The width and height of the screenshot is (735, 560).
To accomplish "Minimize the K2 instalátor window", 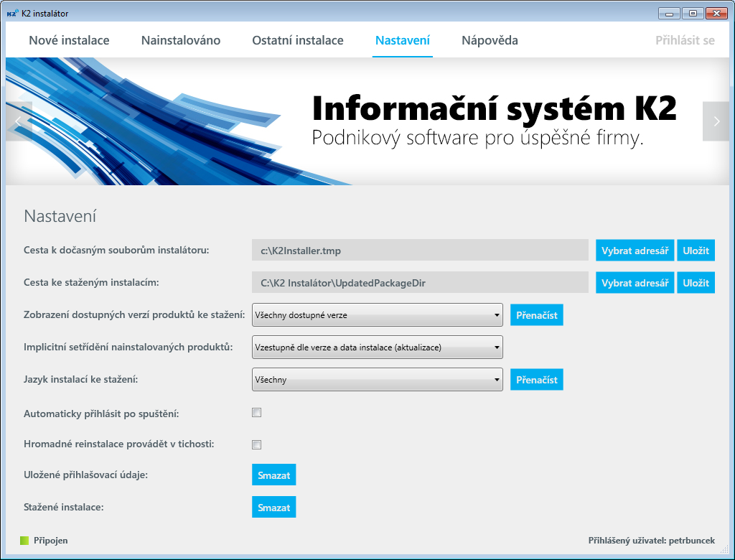I will (x=670, y=13).
